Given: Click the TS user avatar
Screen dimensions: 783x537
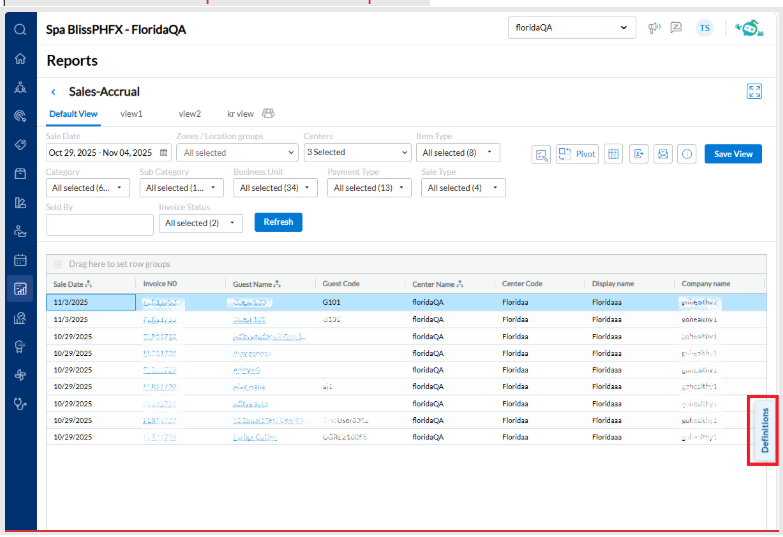Looking at the screenshot, I should pyautogui.click(x=705, y=28).
